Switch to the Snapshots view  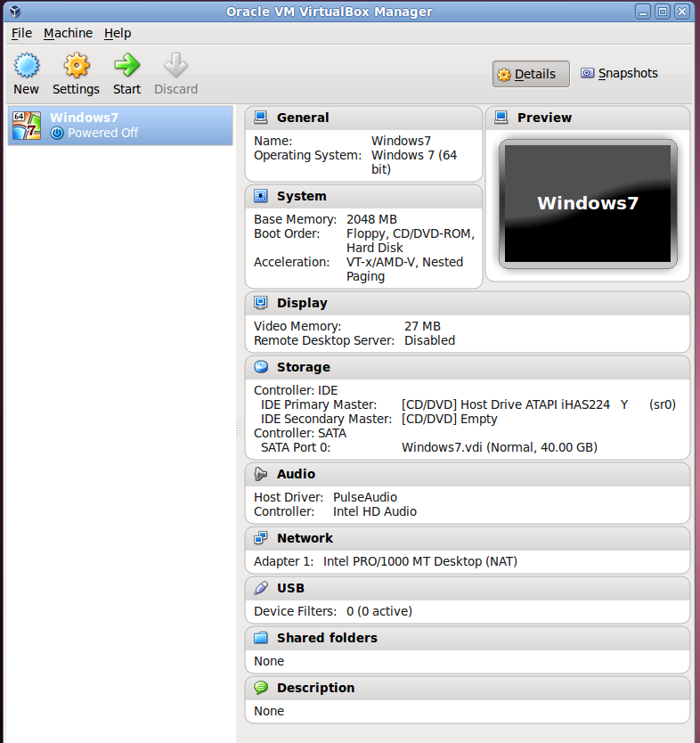[x=620, y=73]
